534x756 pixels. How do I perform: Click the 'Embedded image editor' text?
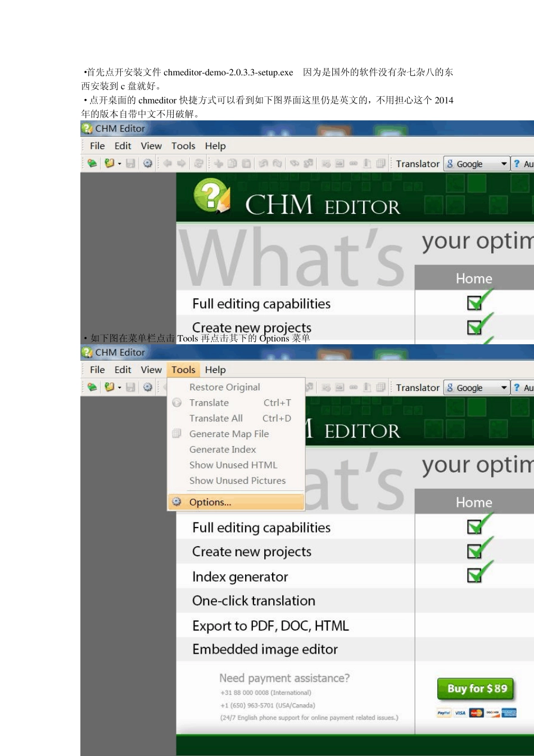click(265, 650)
